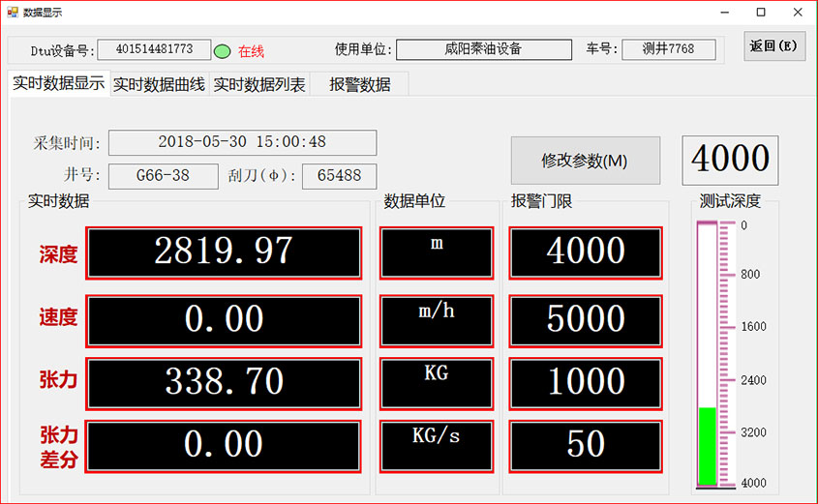Maximize the 数据显示 window

click(761, 12)
